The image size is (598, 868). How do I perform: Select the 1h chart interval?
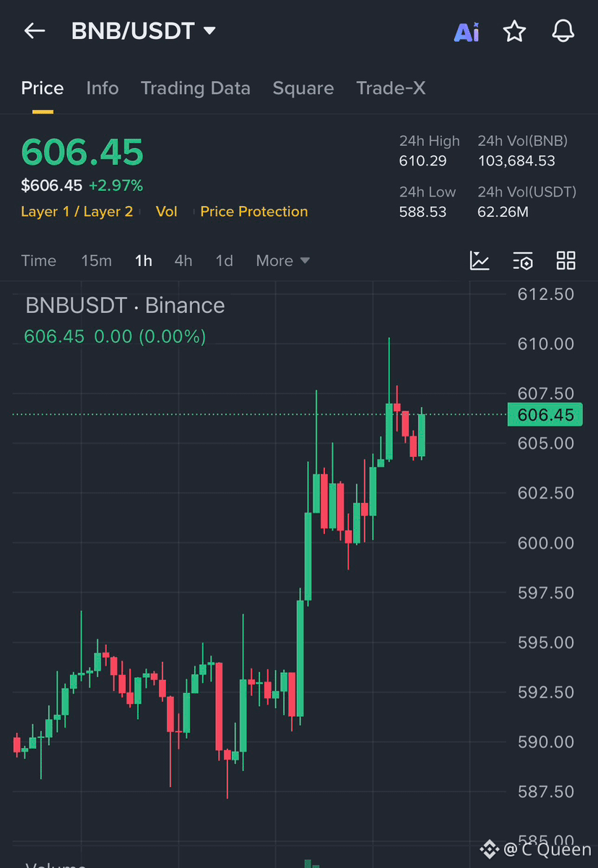point(144,261)
